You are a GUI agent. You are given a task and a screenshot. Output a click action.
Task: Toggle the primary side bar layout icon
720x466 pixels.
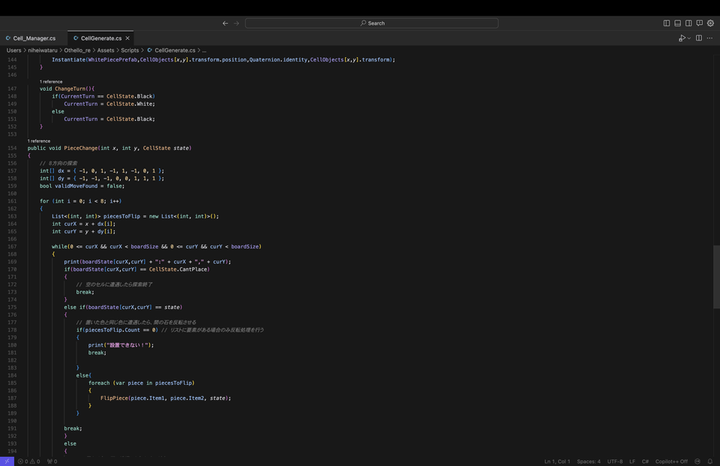coord(667,23)
